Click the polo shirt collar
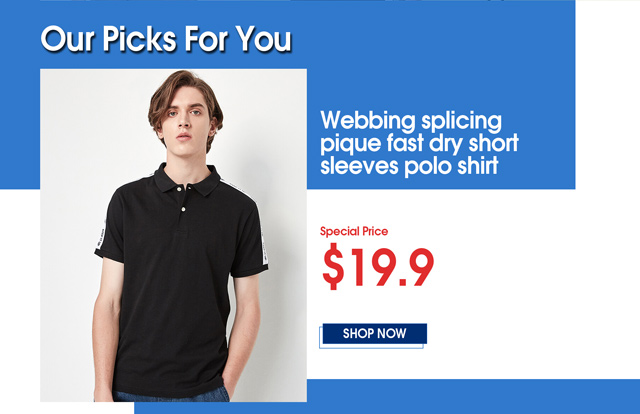The width and height of the screenshot is (640, 414). pos(187,180)
